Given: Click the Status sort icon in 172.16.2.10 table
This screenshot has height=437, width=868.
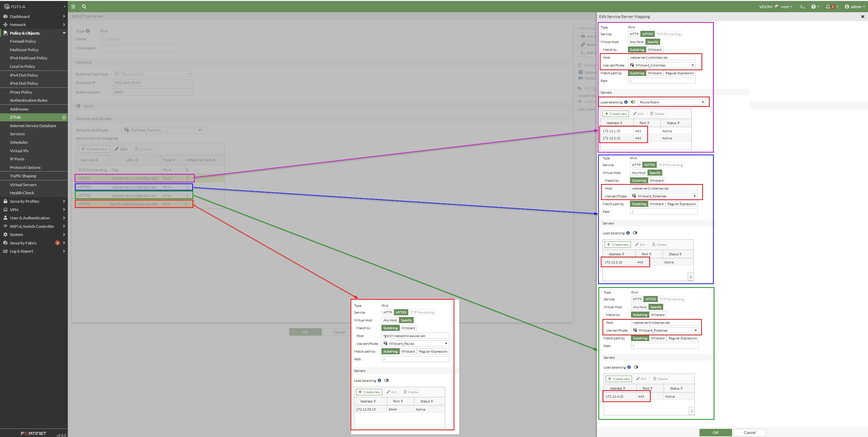Looking at the screenshot, I should pyautogui.click(x=680, y=254).
